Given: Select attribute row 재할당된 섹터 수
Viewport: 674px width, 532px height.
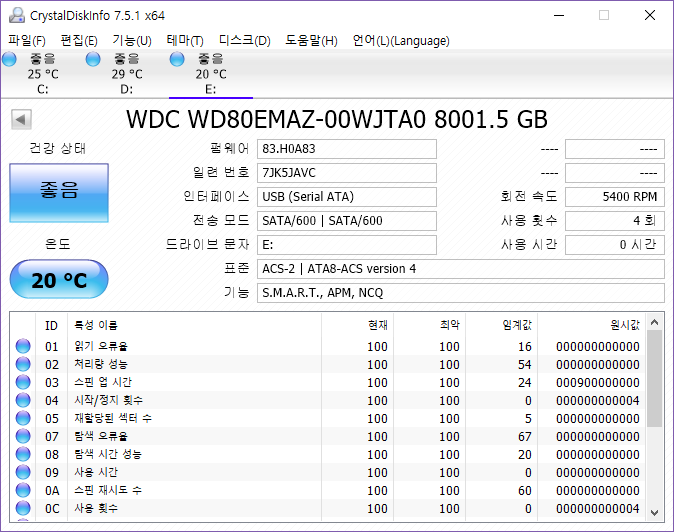Looking at the screenshot, I should point(328,419).
